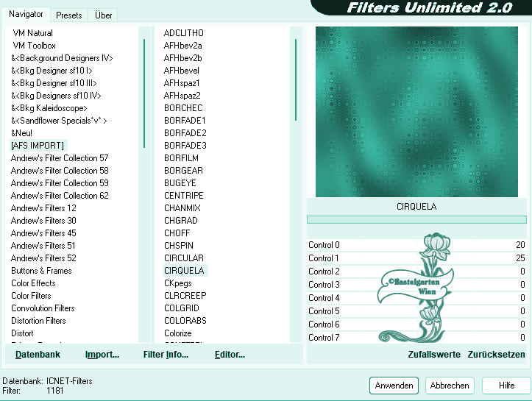Select Buttons & Frames category
The image size is (532, 401).
[41, 271]
